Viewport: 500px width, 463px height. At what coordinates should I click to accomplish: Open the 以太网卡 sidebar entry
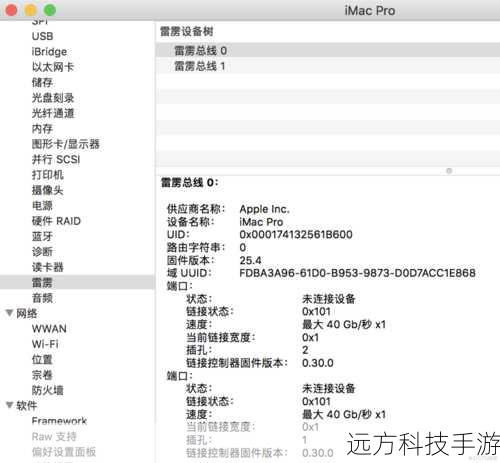53,67
